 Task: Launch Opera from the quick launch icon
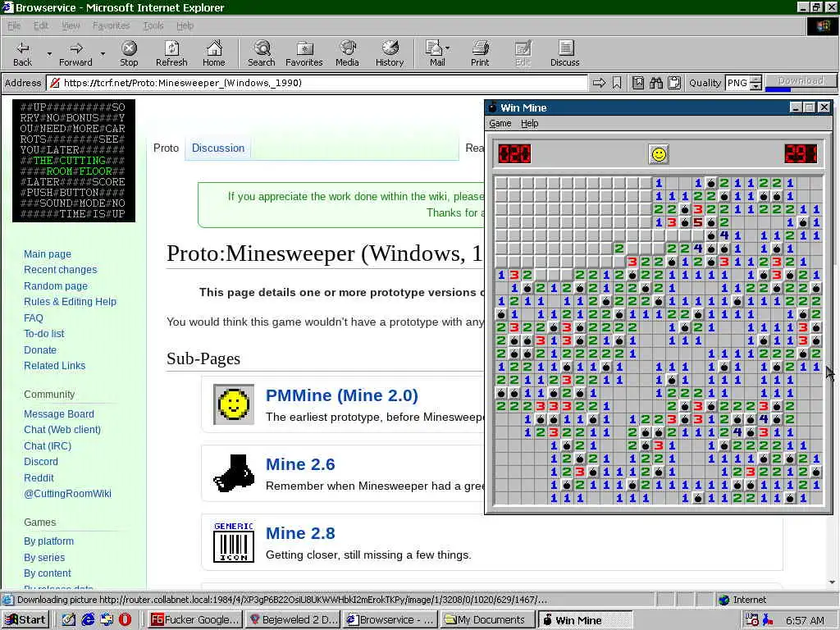click(x=125, y=619)
